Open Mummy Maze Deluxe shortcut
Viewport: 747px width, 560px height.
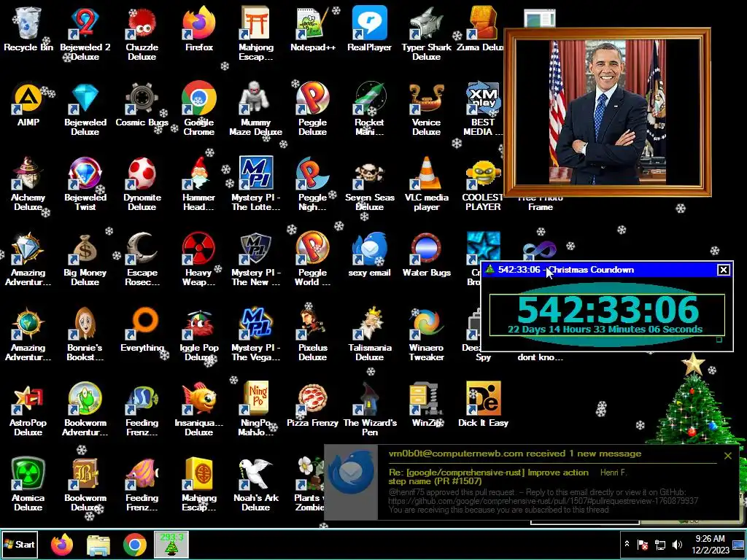coord(255,108)
